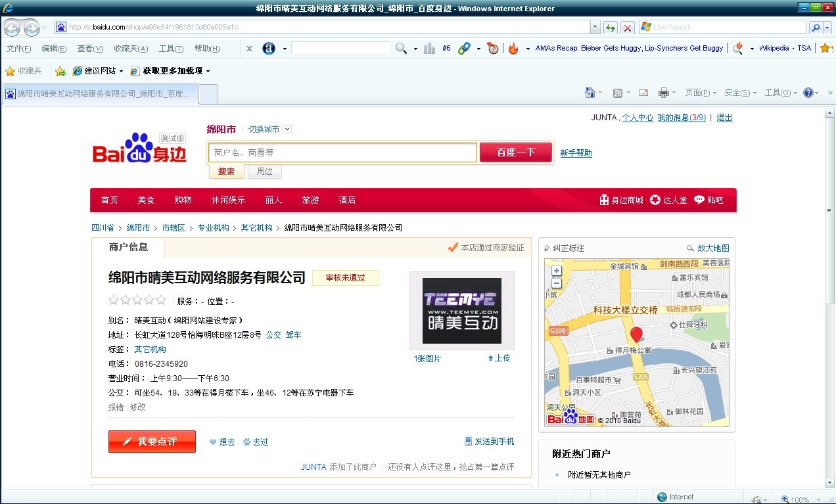Image resolution: width=836 pixels, height=504 pixels.
Task: Click the 新手帮助 link
Action: point(576,153)
